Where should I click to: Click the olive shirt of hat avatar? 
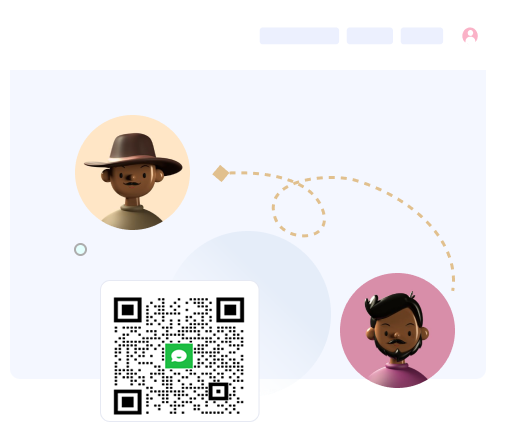[132, 218]
